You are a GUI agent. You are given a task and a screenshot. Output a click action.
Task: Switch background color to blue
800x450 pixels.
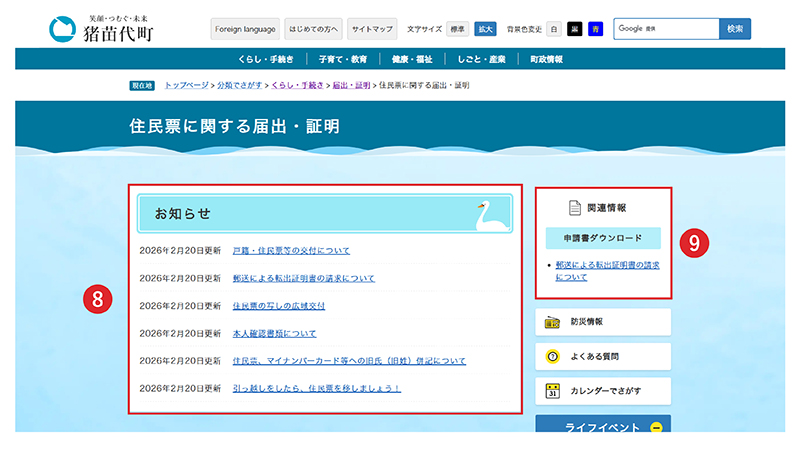click(x=595, y=29)
